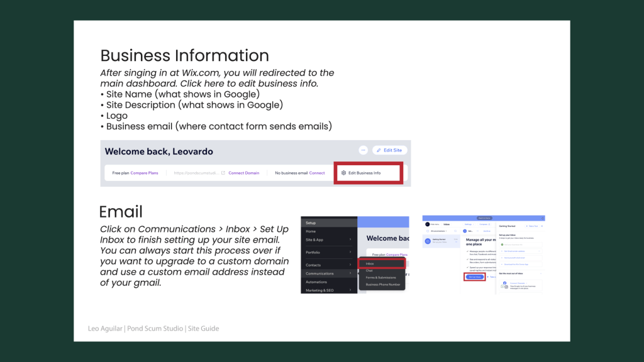Expand the Contacts submenu chevron

tap(351, 265)
